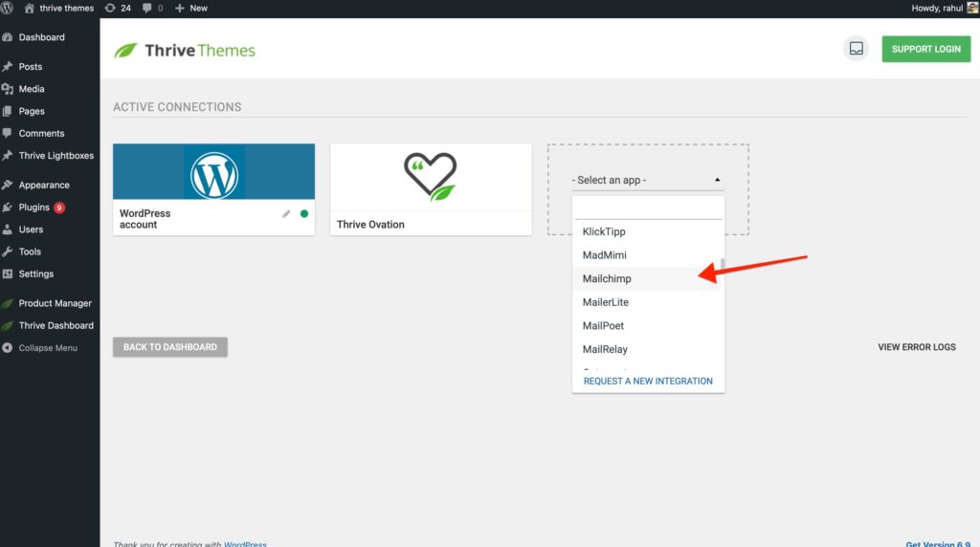The width and height of the screenshot is (980, 547).
Task: Select MailerLite in the dropdown list
Action: click(x=605, y=302)
